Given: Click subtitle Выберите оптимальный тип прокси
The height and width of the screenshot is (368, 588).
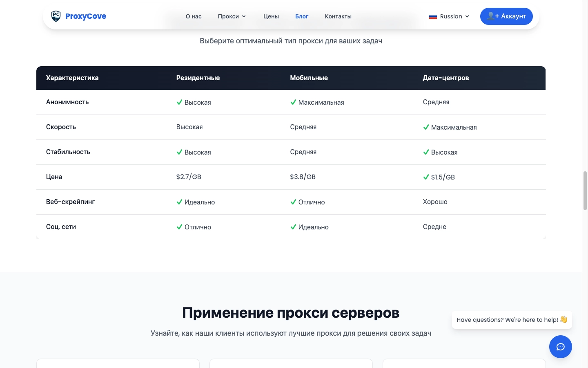Looking at the screenshot, I should pos(291,41).
